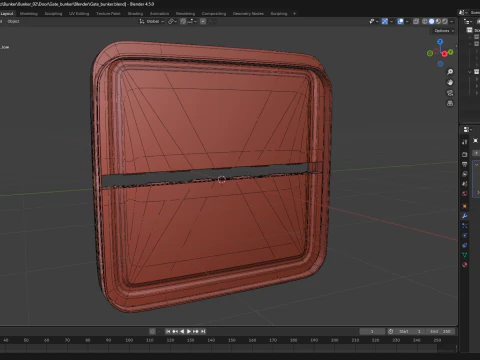Switch to the Scripting workspace tab

pos(279,14)
